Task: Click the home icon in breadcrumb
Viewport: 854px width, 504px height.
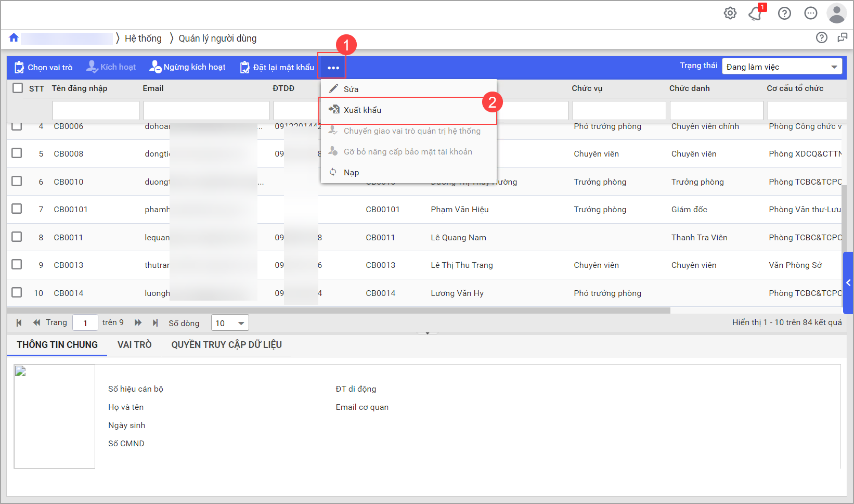Action: 14,38
